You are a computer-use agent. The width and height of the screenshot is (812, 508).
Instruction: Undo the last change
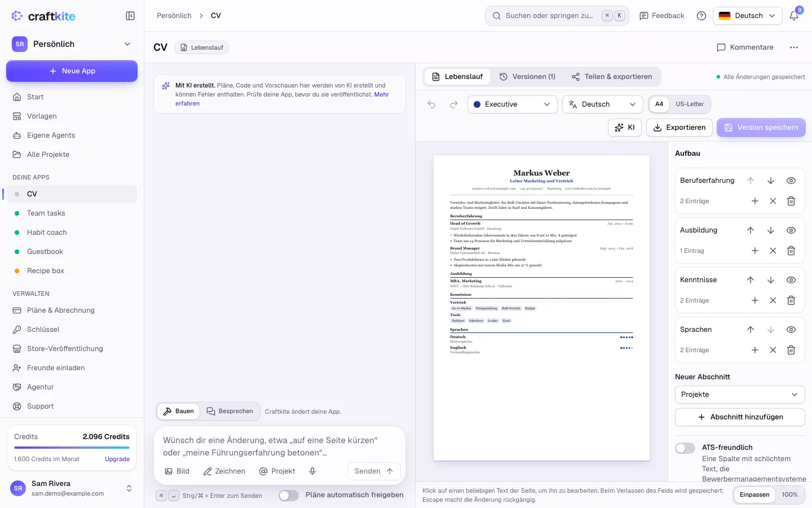(x=431, y=104)
